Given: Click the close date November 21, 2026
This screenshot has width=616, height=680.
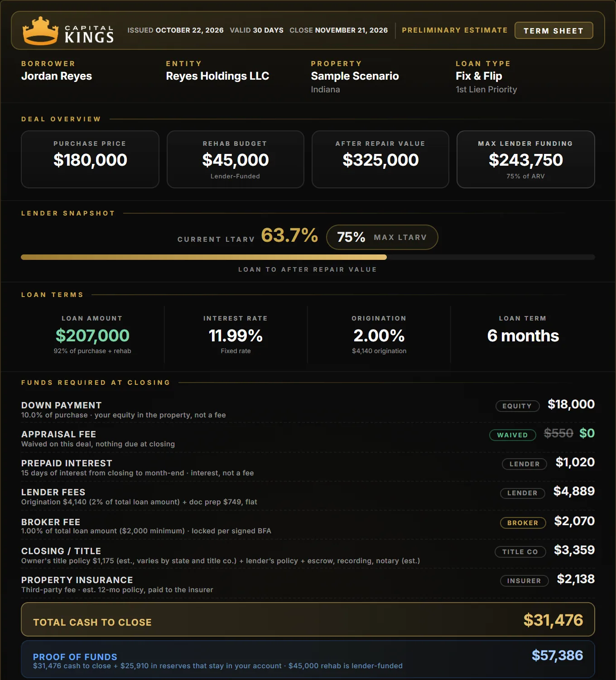Looking at the screenshot, I should point(351,30).
